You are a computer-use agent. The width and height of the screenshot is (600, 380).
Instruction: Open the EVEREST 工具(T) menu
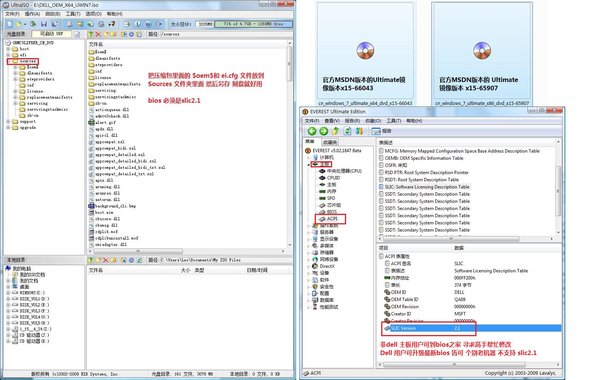pyautogui.click(x=393, y=121)
